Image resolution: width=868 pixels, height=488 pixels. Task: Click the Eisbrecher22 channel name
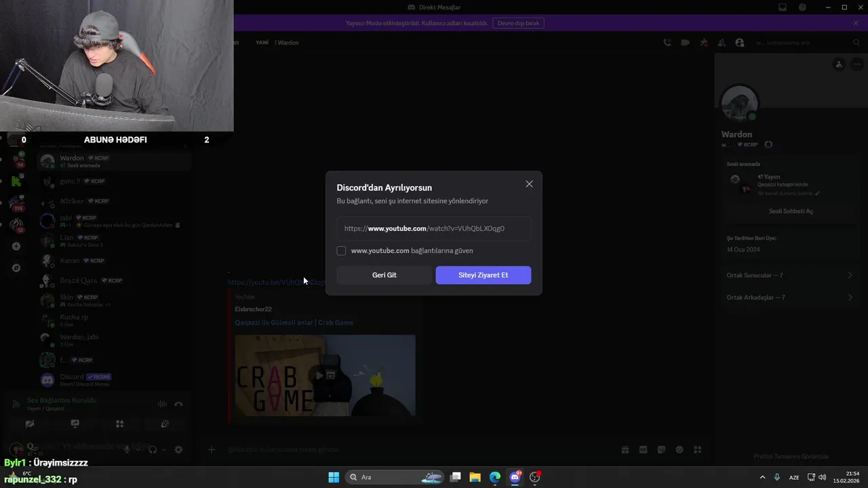[x=253, y=309]
